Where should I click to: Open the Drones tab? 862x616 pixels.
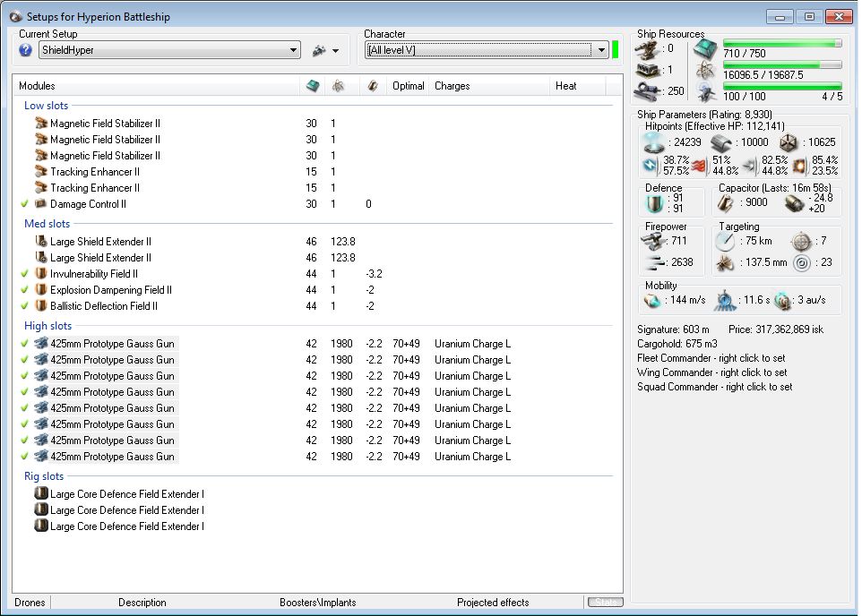(30, 603)
